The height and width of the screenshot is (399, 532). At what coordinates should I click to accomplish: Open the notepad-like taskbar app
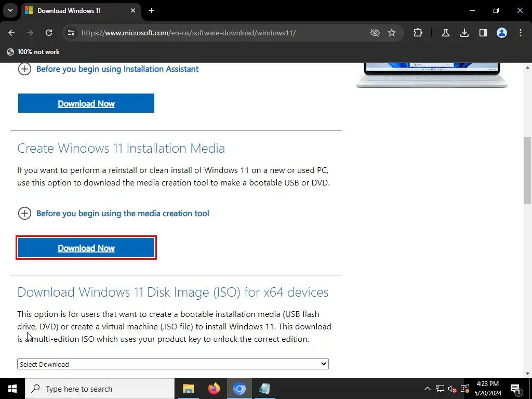264,389
